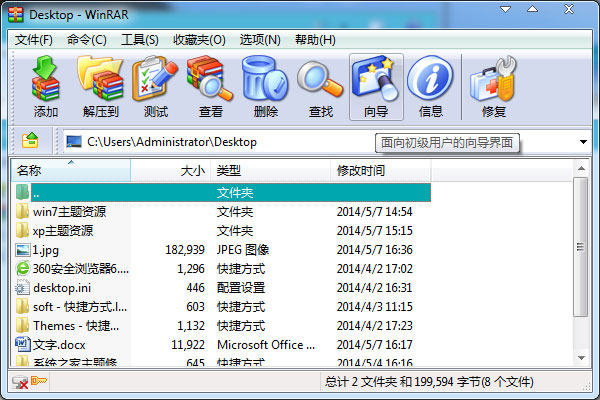Sort by the 名称 column header
Image resolution: width=600 pixels, height=400 pixels.
point(71,170)
